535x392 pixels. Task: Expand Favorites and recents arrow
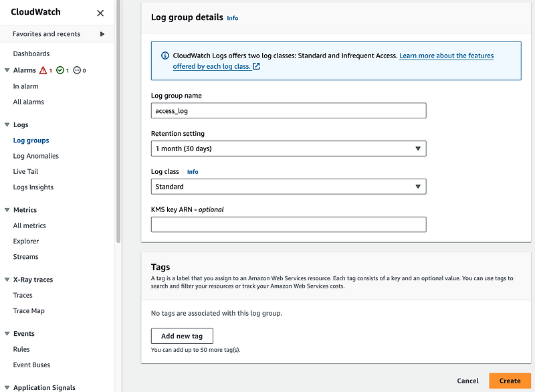pyautogui.click(x=102, y=34)
